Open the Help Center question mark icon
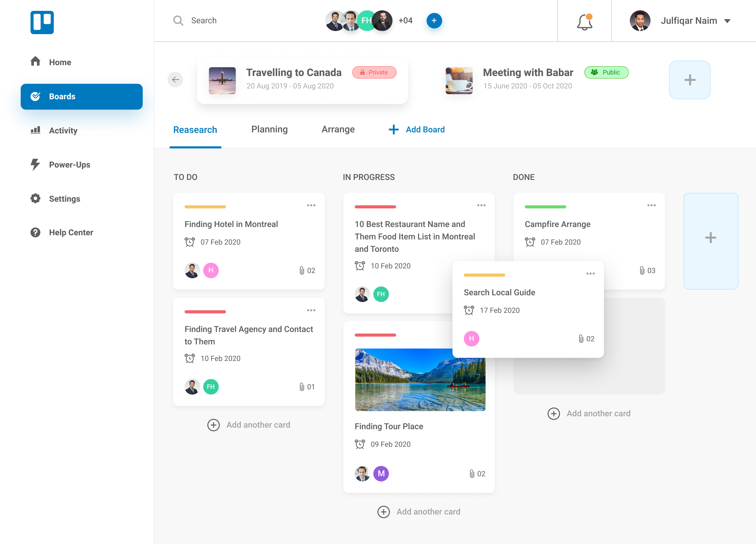The image size is (756, 544). [35, 232]
